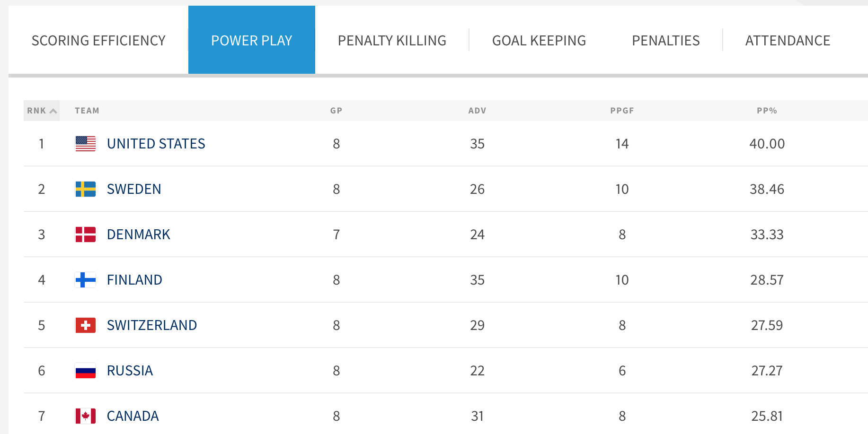The image size is (868, 434).
Task: Click the Finland flag icon
Action: 86,280
